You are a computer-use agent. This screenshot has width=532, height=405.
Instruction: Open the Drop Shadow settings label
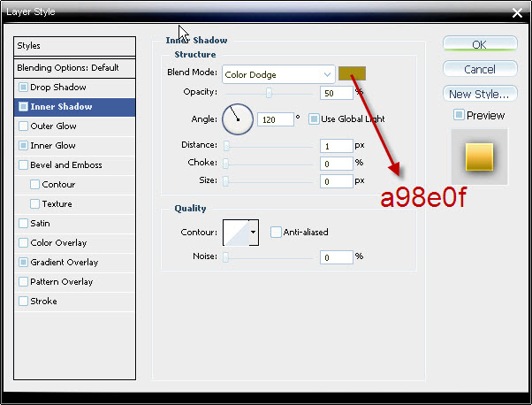[x=58, y=88]
